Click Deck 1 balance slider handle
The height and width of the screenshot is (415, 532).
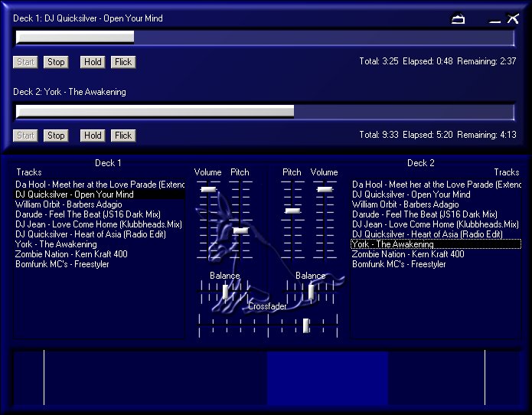(x=225, y=292)
